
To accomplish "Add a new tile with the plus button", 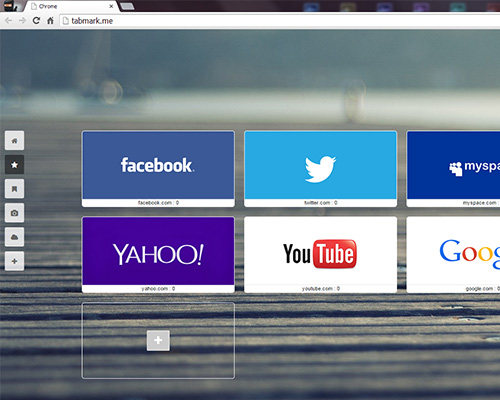I will pos(158,340).
